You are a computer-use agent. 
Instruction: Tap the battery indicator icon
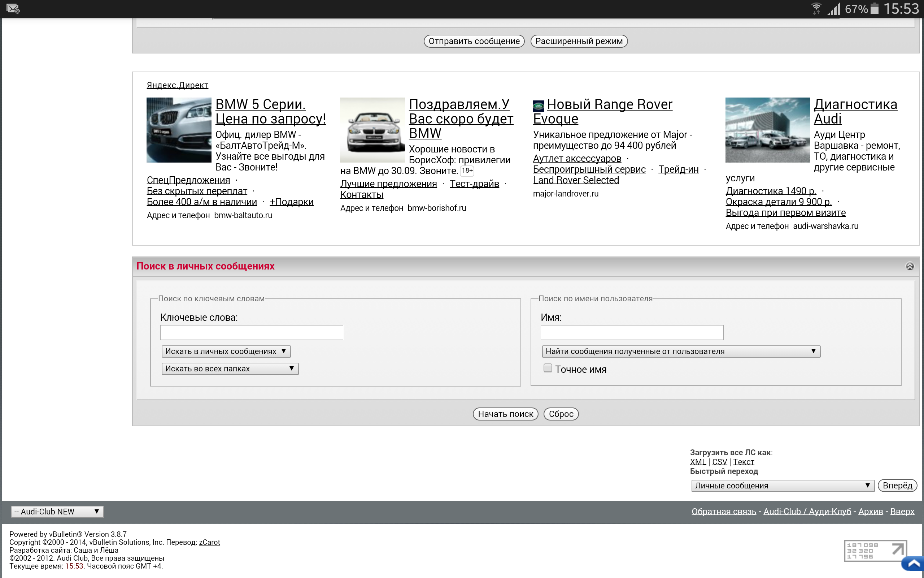[874, 8]
